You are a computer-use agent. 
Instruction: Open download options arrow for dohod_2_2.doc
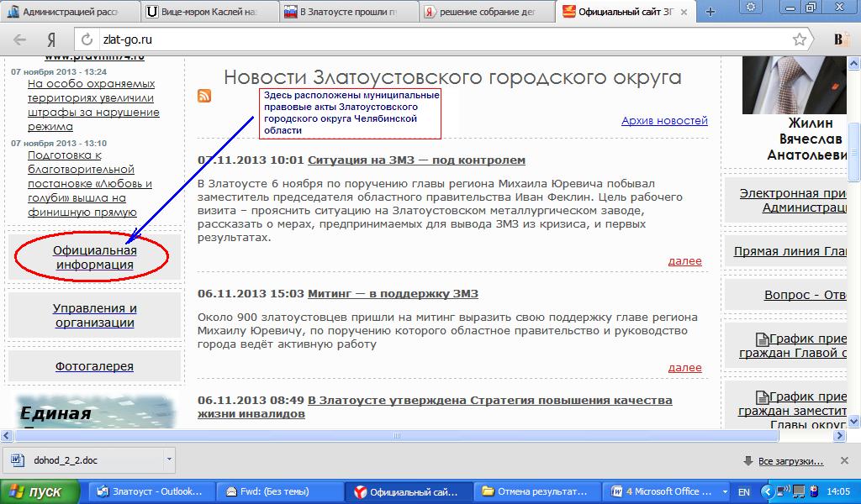[169, 459]
